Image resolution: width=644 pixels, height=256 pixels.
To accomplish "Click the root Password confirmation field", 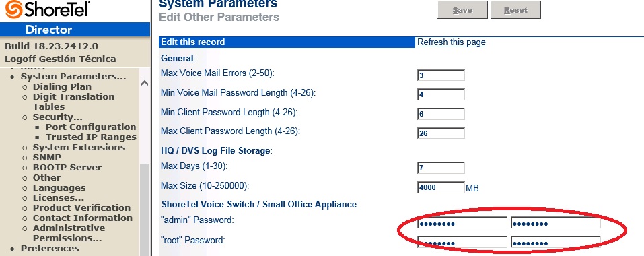I will 556,243.
